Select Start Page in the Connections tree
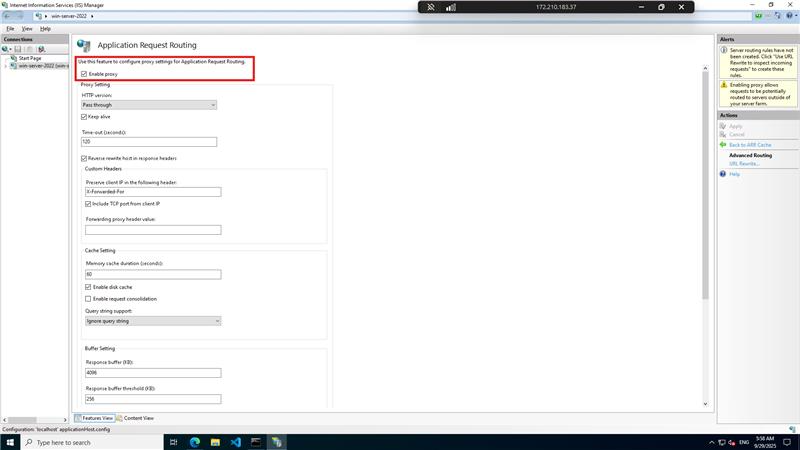The width and height of the screenshot is (800, 450). tap(30, 59)
